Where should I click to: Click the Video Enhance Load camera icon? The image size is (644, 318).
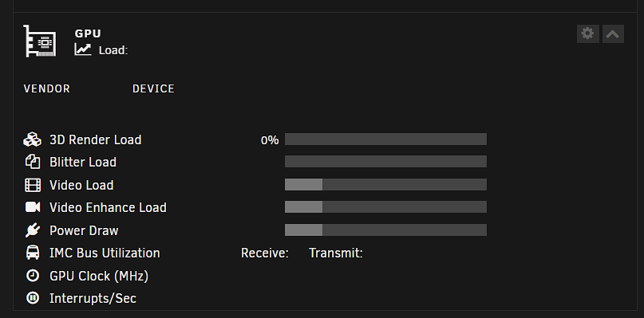pos(33,207)
